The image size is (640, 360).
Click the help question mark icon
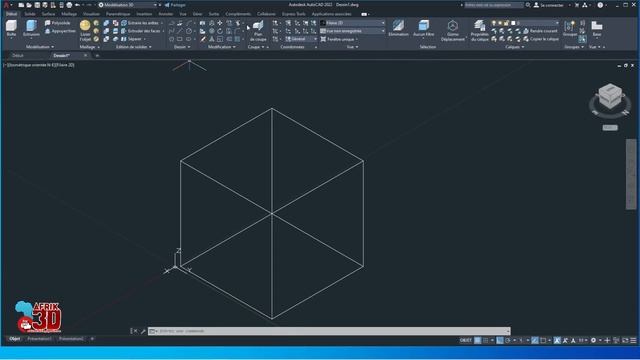click(x=600, y=5)
